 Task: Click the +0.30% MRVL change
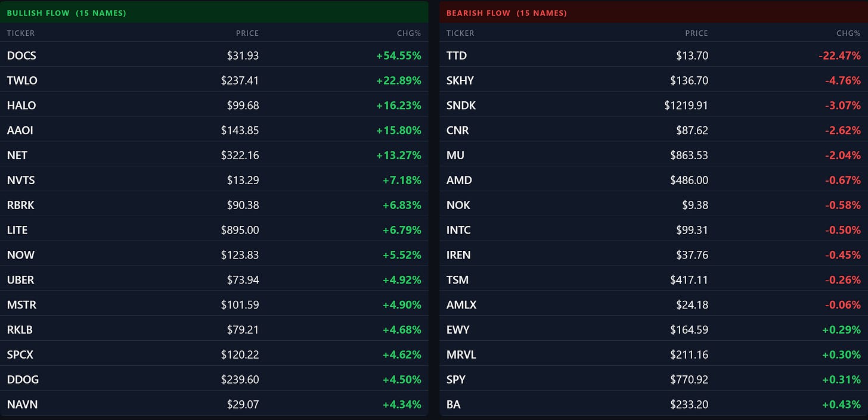click(x=841, y=354)
